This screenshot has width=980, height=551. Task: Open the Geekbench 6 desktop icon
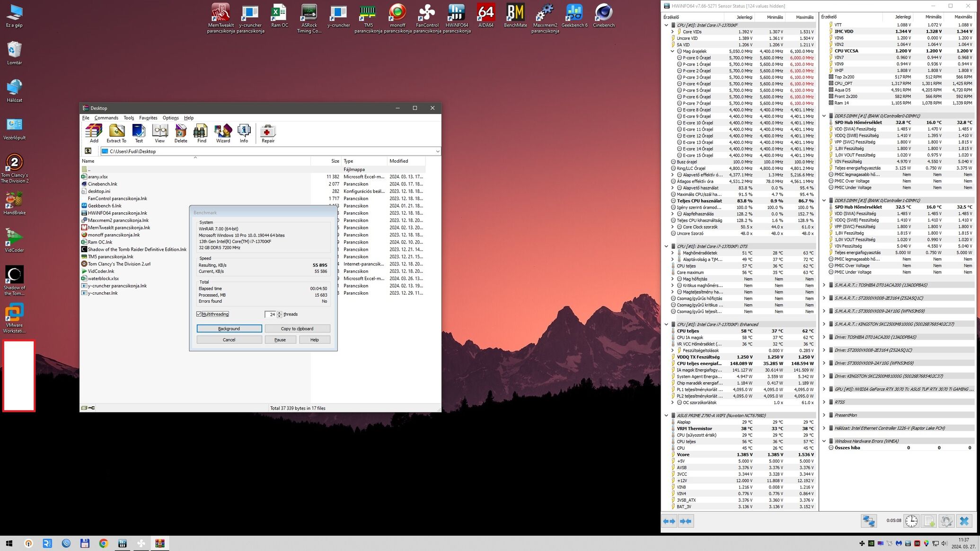point(574,16)
